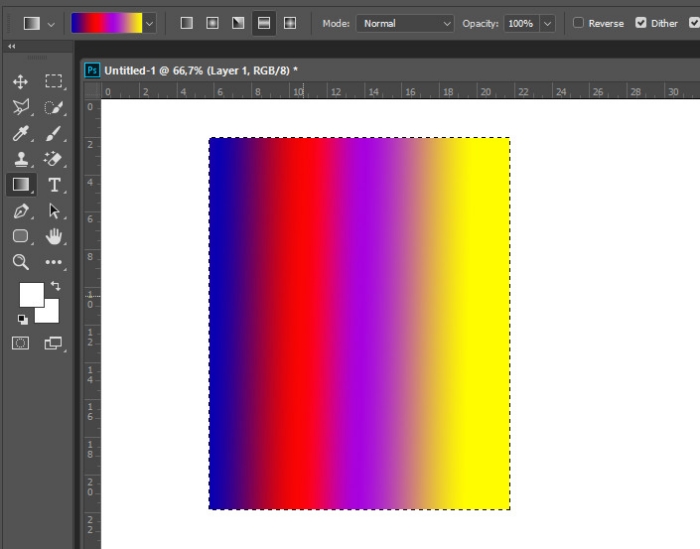Uncheck the Dither option
This screenshot has width=700, height=549.
(x=641, y=23)
